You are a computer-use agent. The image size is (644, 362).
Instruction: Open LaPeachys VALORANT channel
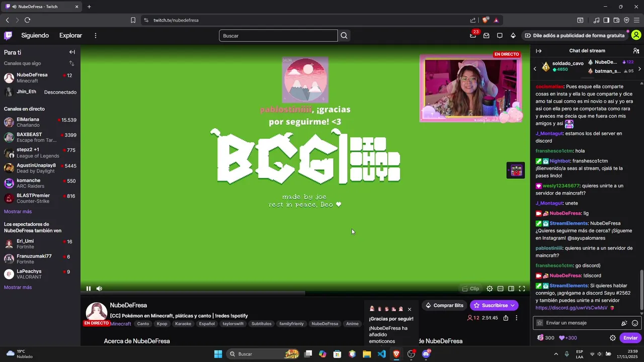[x=40, y=274]
